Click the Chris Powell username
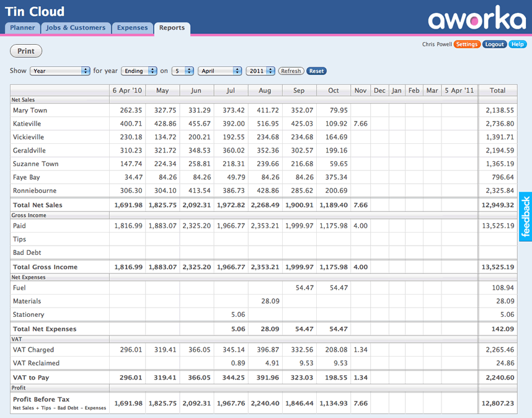Viewport: 532px width, 418px height. click(437, 45)
